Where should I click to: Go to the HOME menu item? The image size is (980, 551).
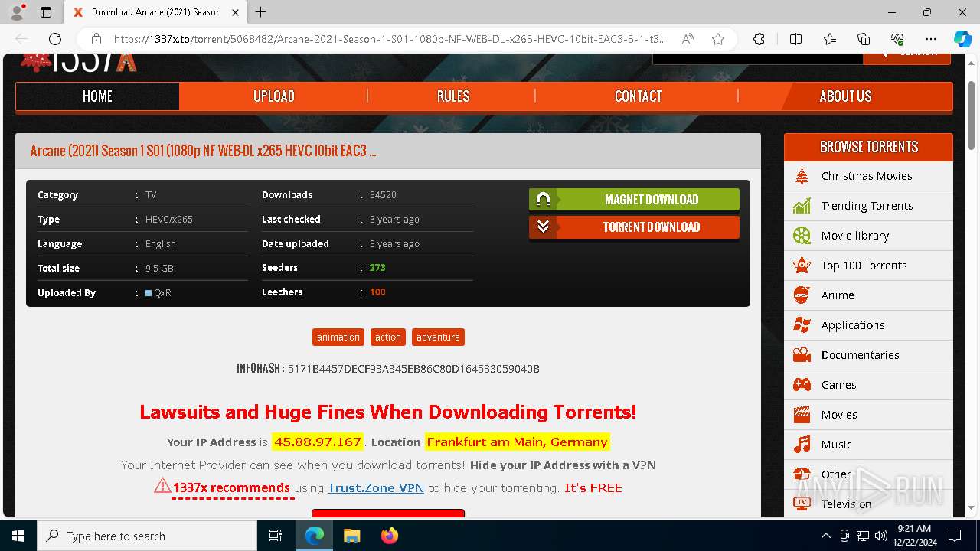pos(97,96)
